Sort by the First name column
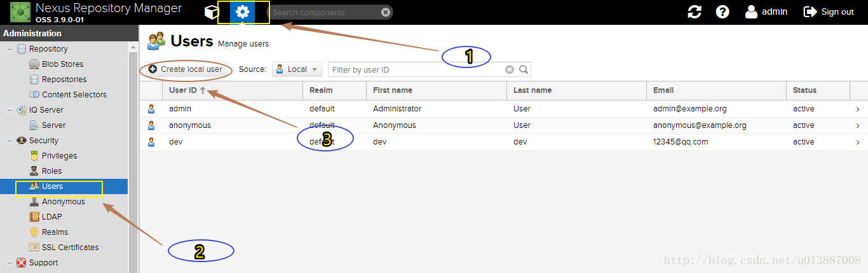Viewport: 868px width, 273px height. pos(436,90)
